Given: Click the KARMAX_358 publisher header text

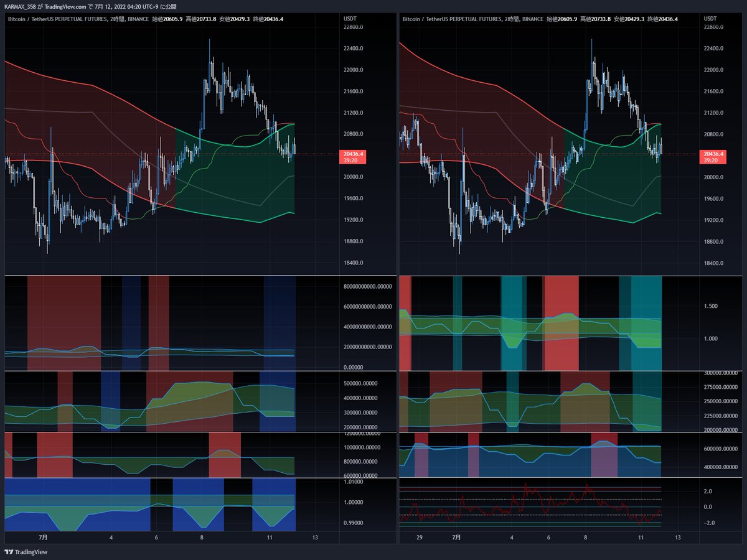Looking at the screenshot, I should pos(21,6).
